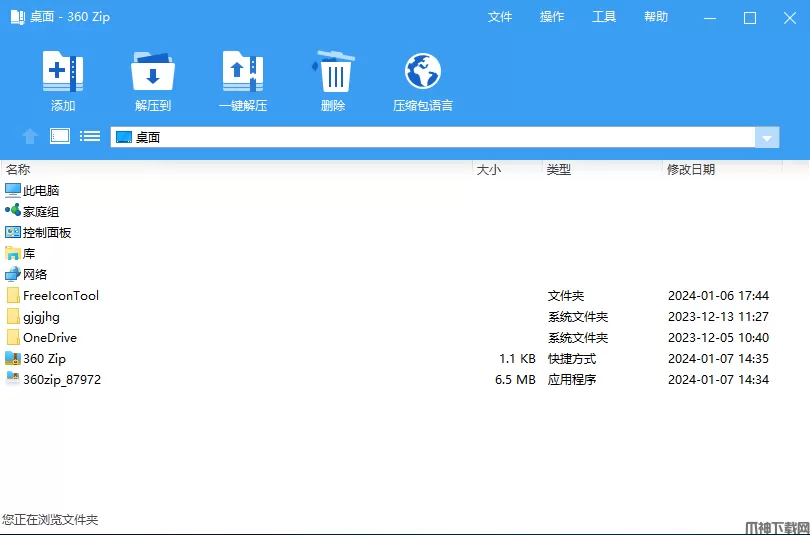Click the 桌面 address path field
This screenshot has height=535, width=810.
tap(433, 138)
